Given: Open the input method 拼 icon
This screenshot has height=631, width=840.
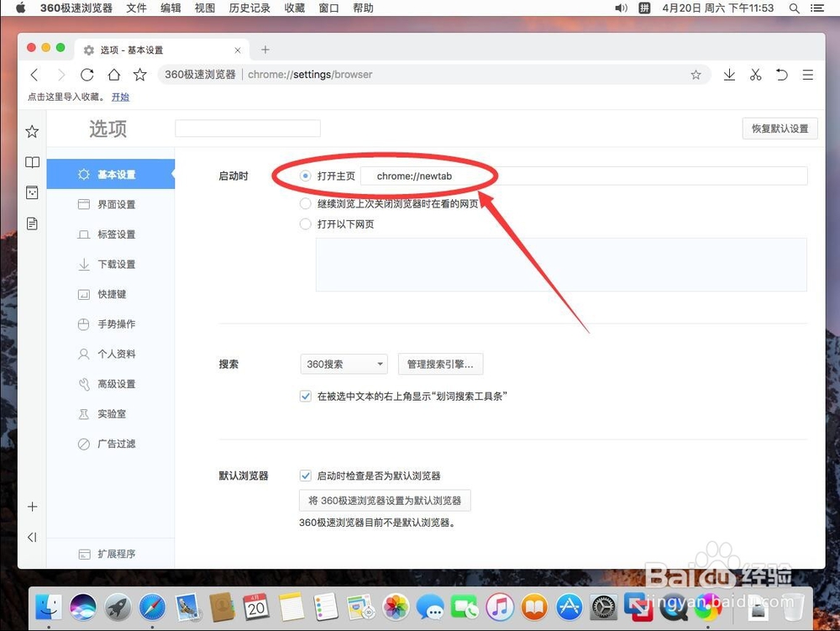Looking at the screenshot, I should (x=644, y=8).
